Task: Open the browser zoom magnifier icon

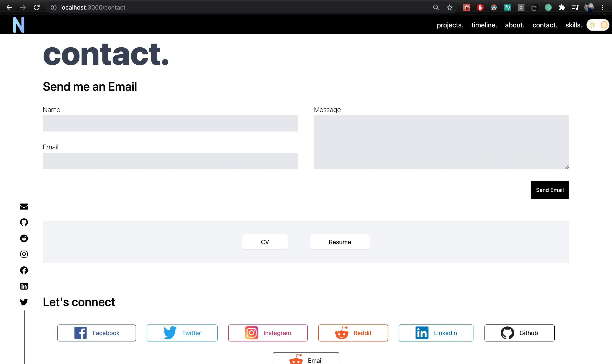Action: point(436,7)
